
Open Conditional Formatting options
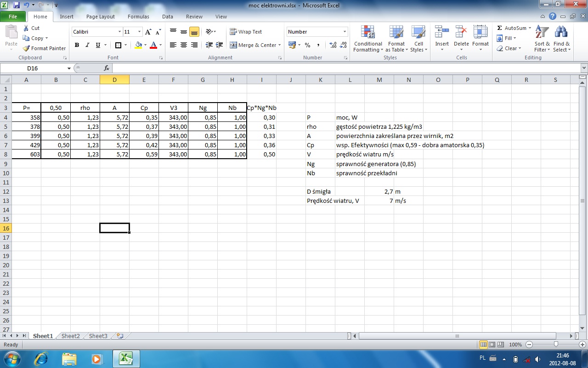[x=367, y=40]
